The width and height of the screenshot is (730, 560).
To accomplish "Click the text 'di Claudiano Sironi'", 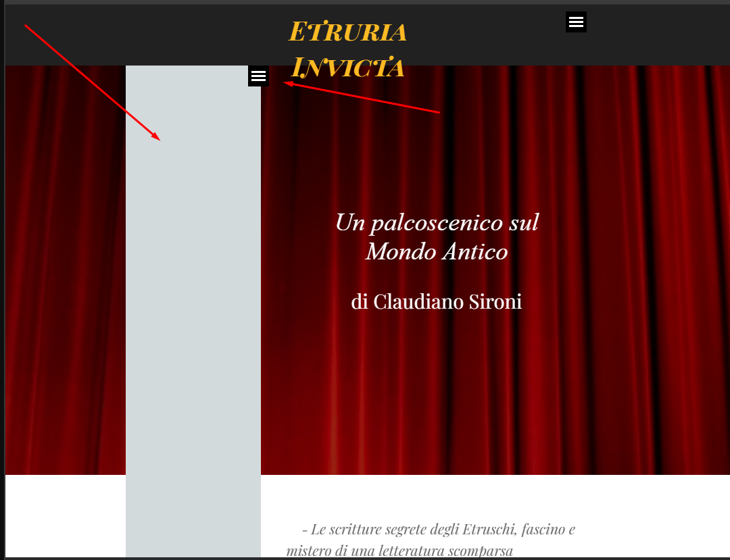I will click(436, 301).
